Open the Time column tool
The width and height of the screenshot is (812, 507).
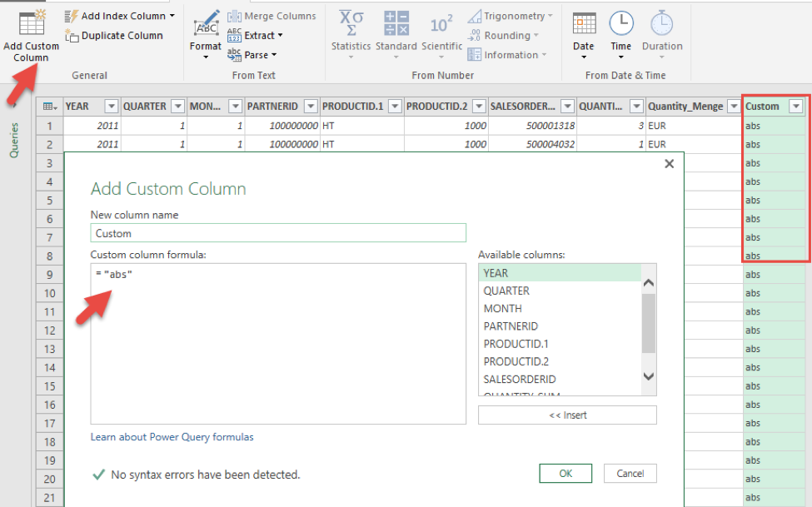coord(621,35)
